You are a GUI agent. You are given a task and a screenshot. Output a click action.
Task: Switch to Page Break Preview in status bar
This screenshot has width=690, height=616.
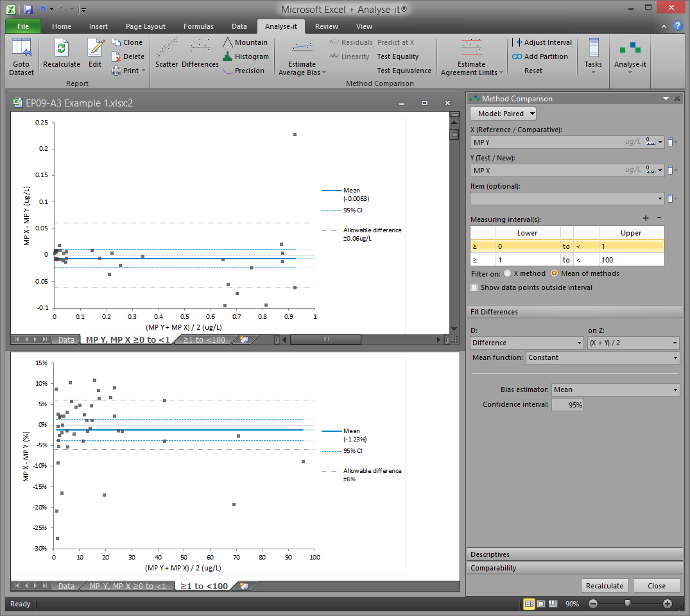point(553,604)
